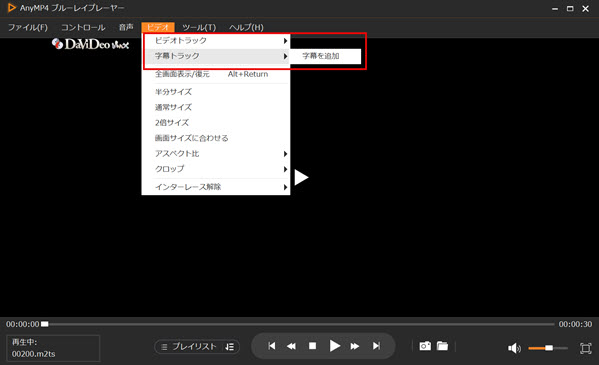The height and width of the screenshot is (365, 599).
Task: Choose 通常サイズ video size
Action: click(x=216, y=107)
